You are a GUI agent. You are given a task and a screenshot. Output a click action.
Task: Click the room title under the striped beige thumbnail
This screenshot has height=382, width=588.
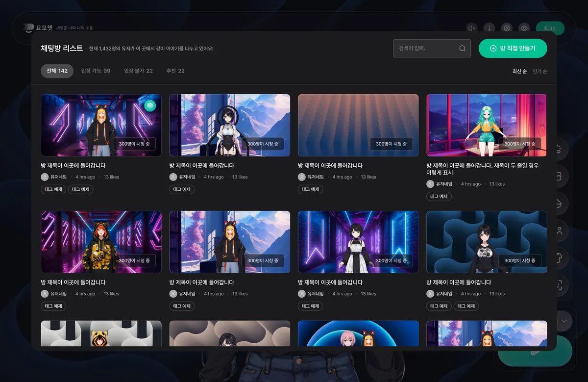(x=330, y=166)
